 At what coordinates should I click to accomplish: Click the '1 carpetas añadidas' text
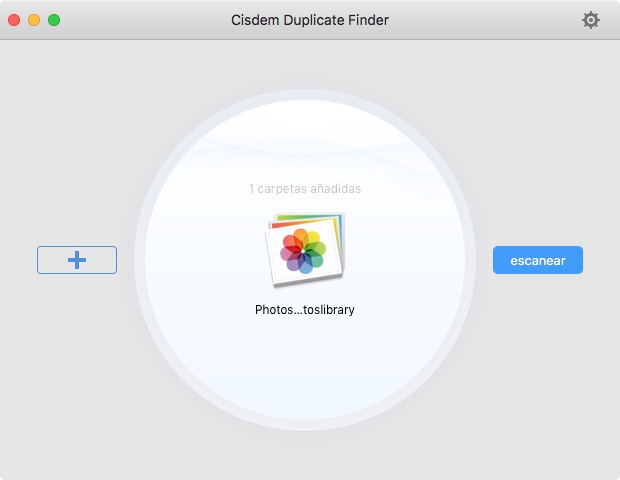(x=304, y=189)
